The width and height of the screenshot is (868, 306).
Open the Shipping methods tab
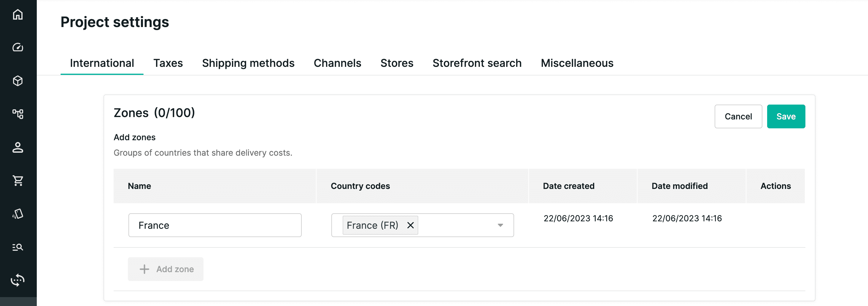click(248, 63)
